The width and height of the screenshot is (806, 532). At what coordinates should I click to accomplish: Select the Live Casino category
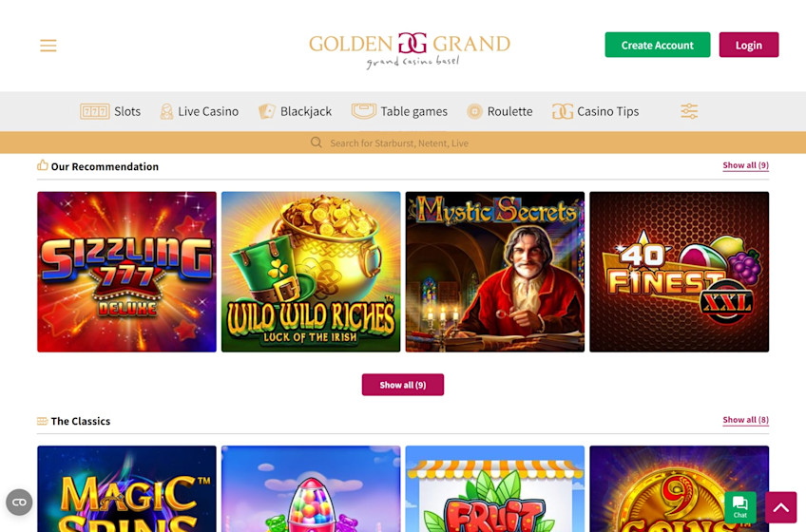tap(200, 111)
